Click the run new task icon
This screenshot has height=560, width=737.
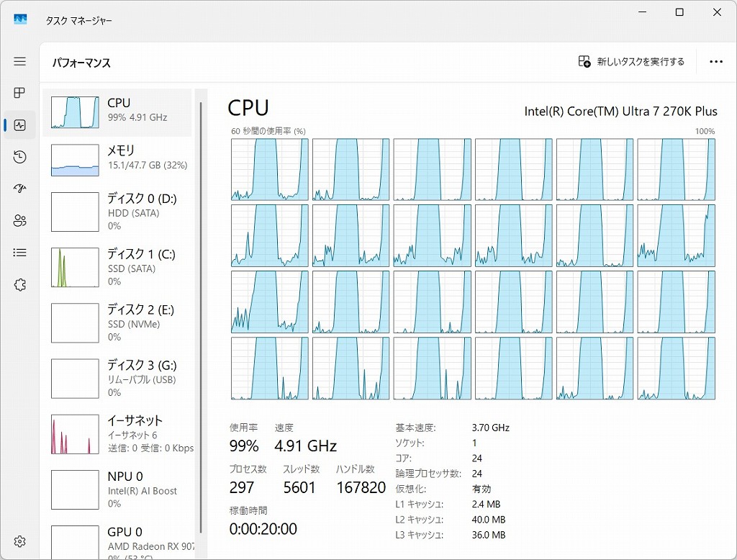tap(584, 62)
